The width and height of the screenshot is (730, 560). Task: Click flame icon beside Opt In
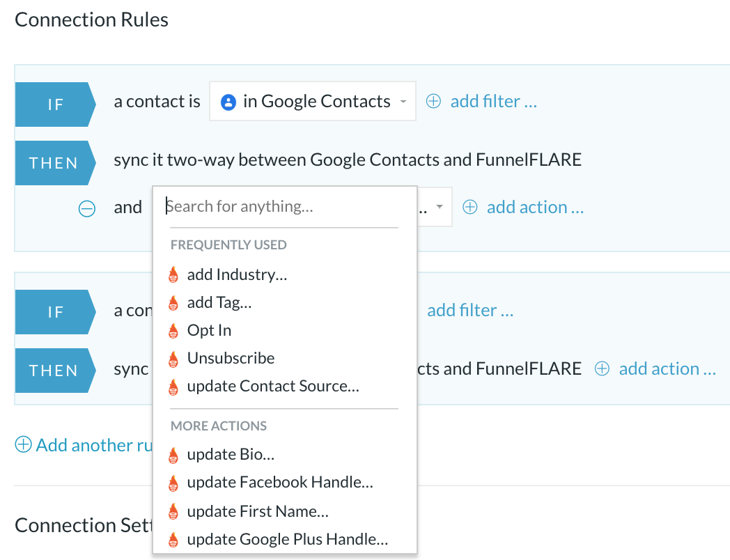pos(173,331)
